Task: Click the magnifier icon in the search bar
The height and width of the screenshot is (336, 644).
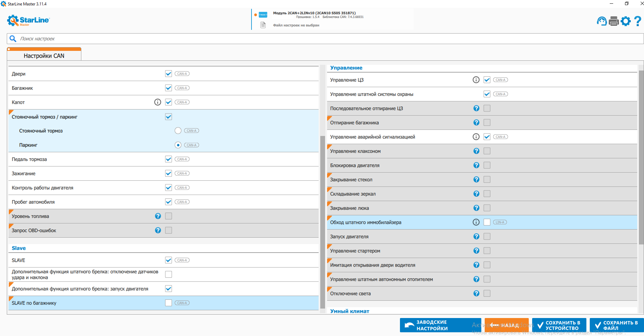Action: tap(13, 39)
